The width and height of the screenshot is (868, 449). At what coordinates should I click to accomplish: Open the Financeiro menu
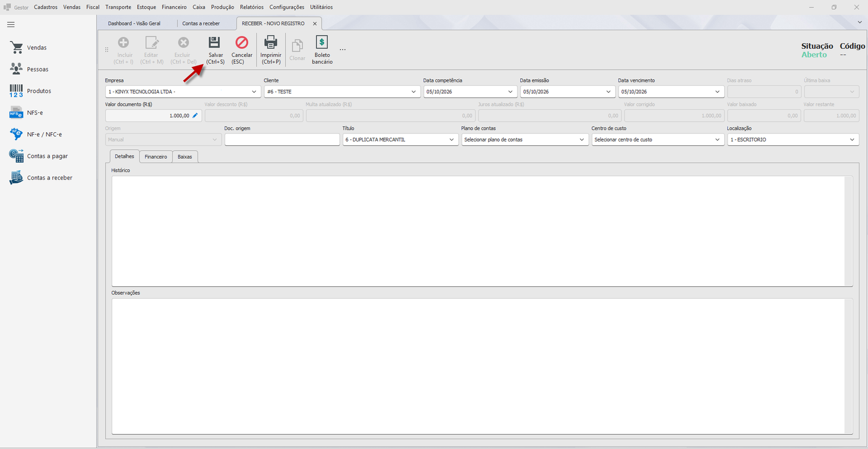(174, 7)
